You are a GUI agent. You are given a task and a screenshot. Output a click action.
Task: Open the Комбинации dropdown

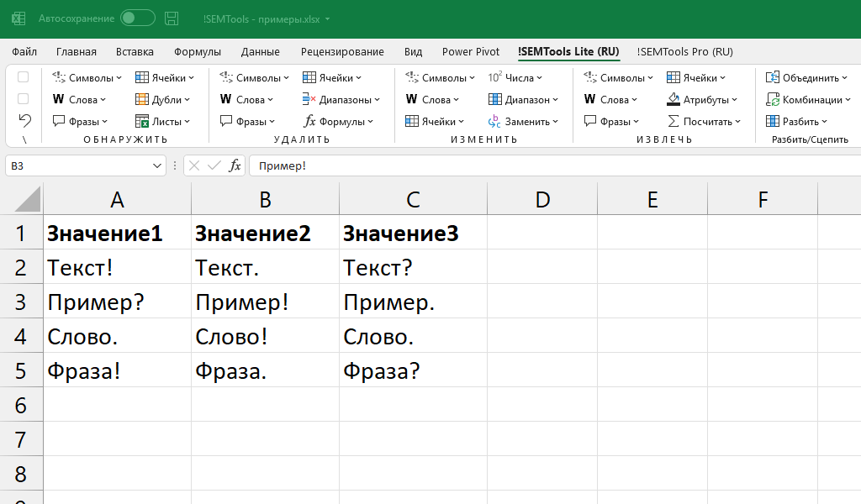808,100
